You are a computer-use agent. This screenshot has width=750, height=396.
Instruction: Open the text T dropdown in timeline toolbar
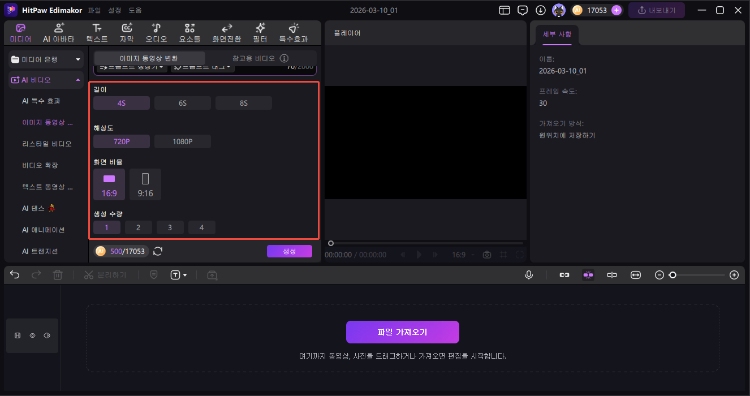178,275
